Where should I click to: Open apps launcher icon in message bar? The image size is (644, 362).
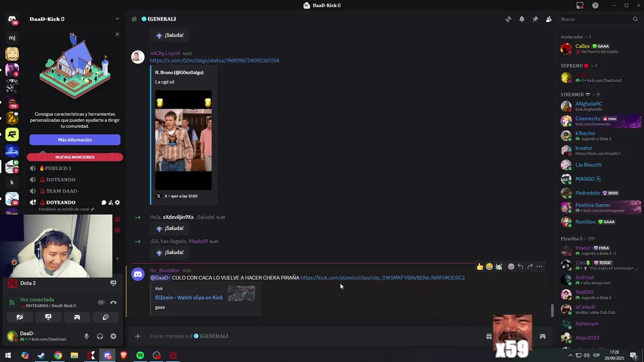542,336
